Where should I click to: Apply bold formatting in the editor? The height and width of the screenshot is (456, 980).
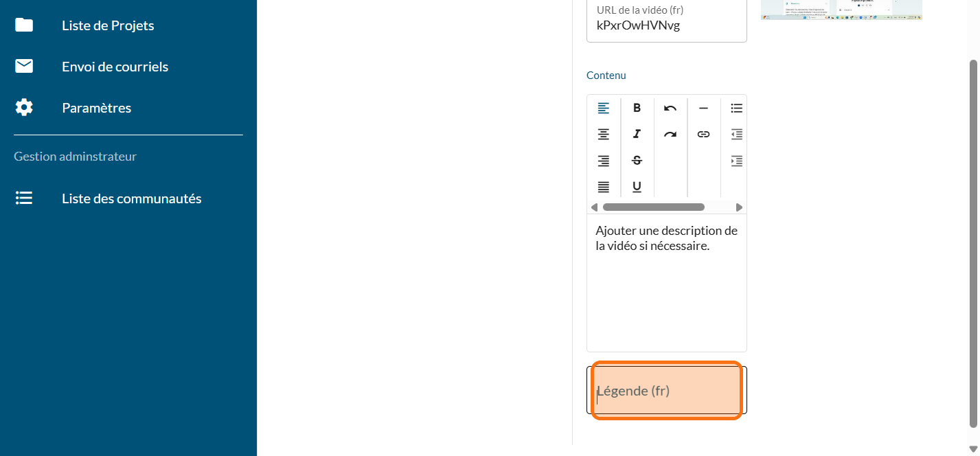(x=637, y=108)
